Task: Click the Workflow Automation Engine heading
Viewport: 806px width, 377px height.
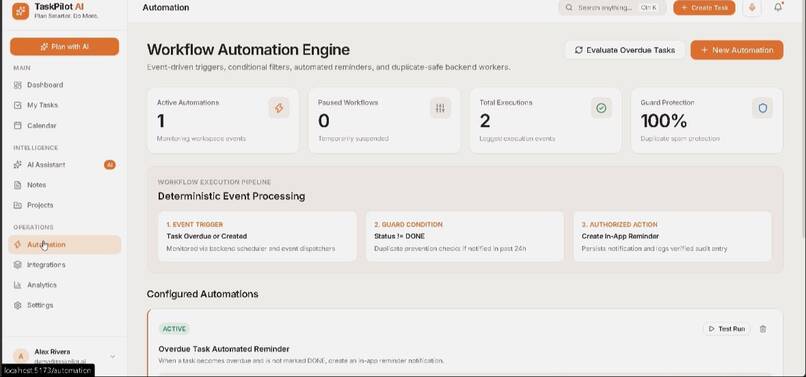Action: tap(248, 50)
